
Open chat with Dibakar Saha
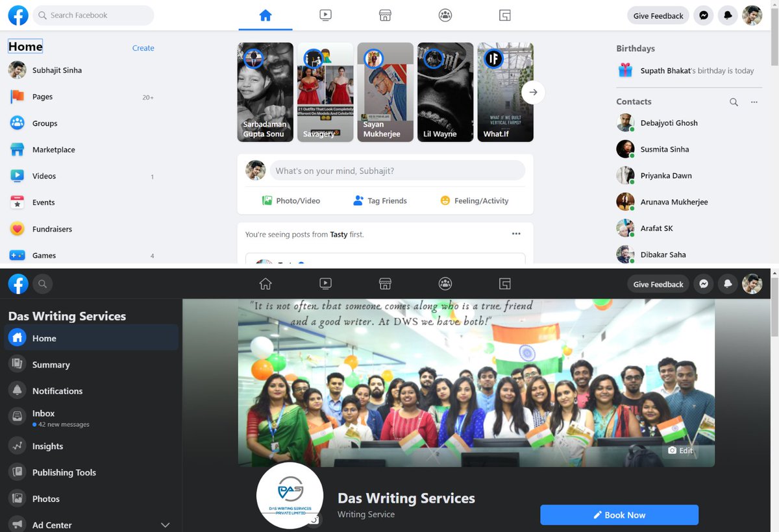690,254
